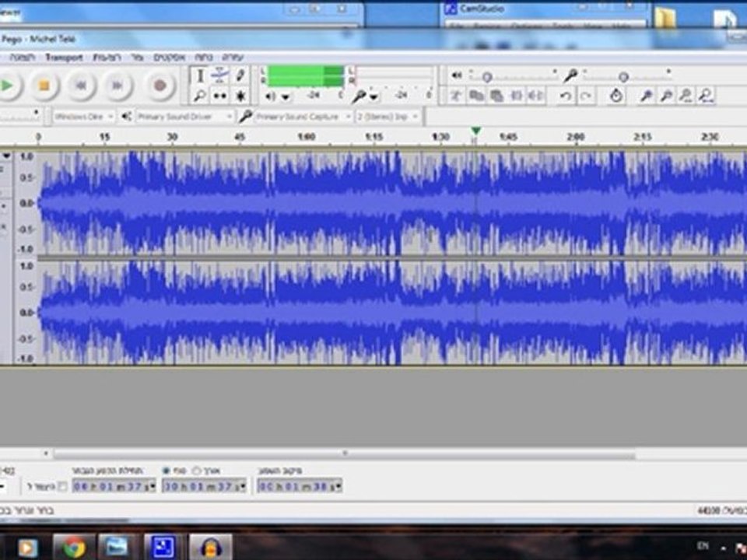The image size is (747, 560).
Task: Skip to End of track button
Action: (117, 85)
